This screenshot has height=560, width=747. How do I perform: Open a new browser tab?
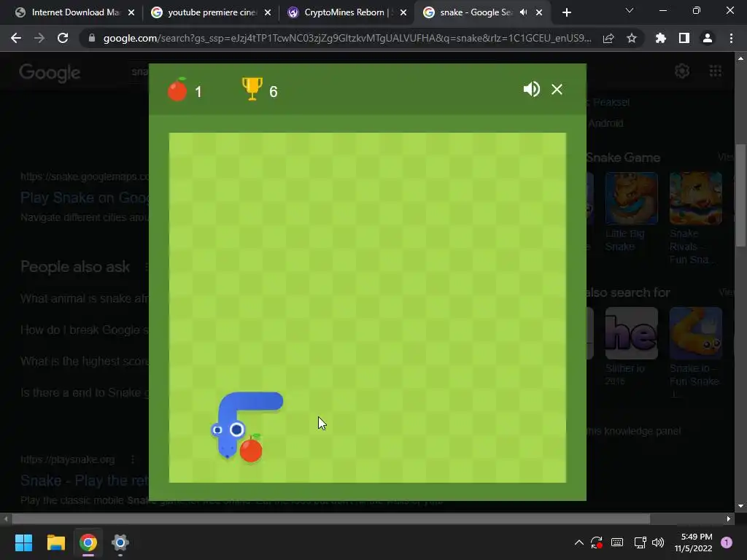(566, 12)
